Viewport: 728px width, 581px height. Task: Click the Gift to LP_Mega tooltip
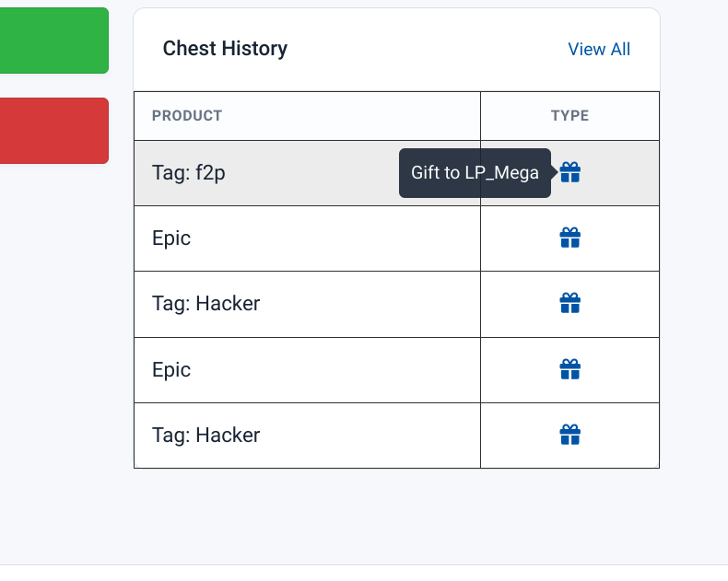coord(475,172)
